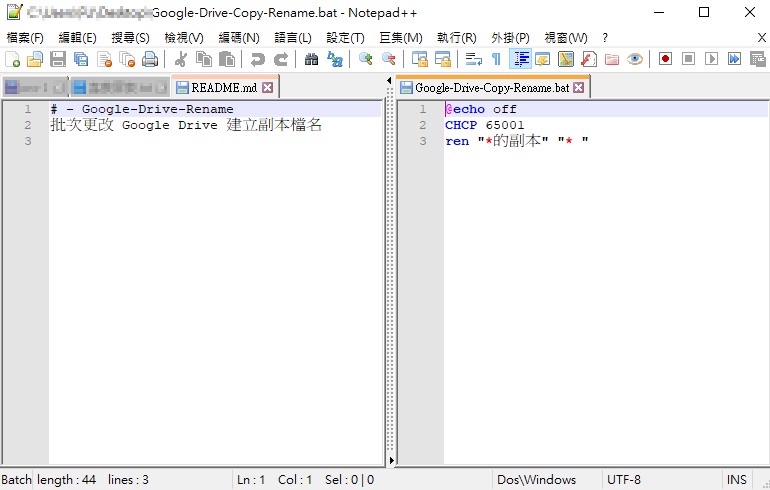The width and height of the screenshot is (770, 490).
Task: Undo the last edit with the toolbar arrow
Action: pos(257,59)
